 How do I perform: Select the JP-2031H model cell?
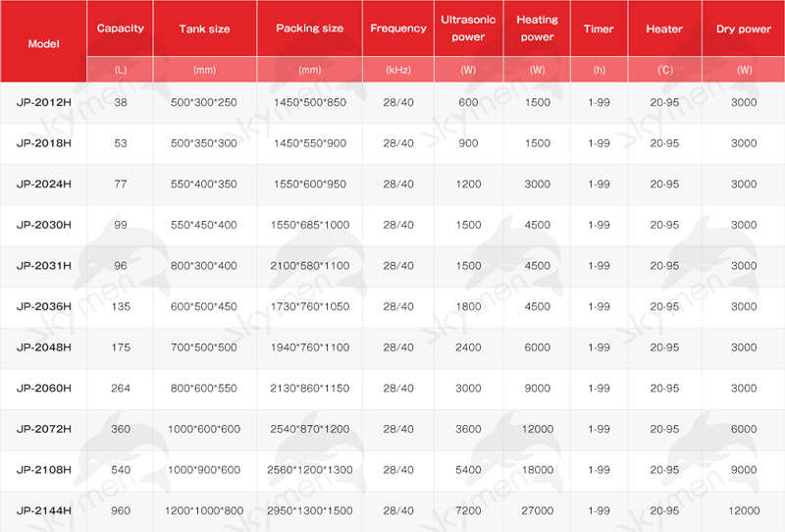43,265
